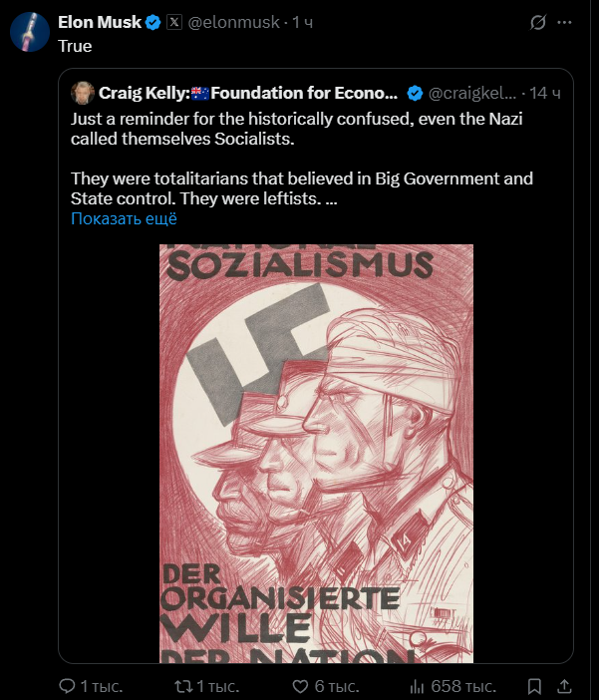Open the view count analytics icon
Screen dimensions: 599x700
419,686
